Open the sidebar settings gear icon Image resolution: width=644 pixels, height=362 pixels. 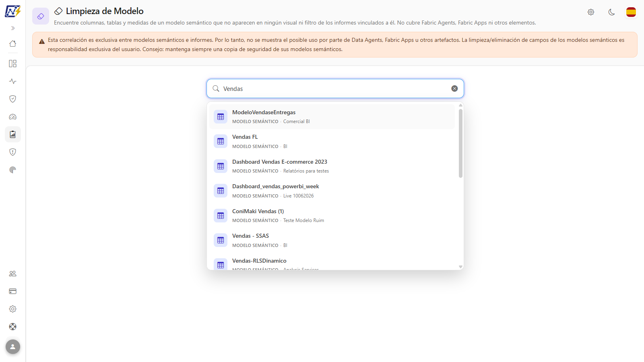pos(13,309)
